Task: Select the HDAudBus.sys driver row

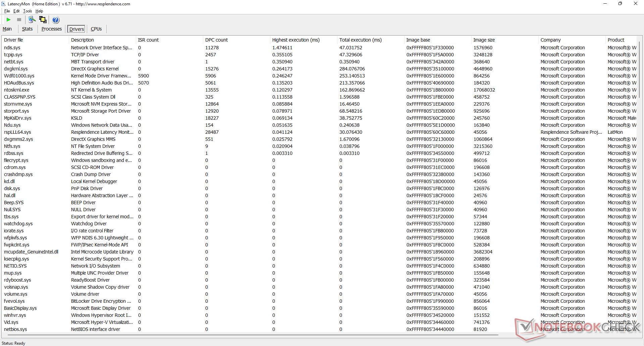Action: 319,83
